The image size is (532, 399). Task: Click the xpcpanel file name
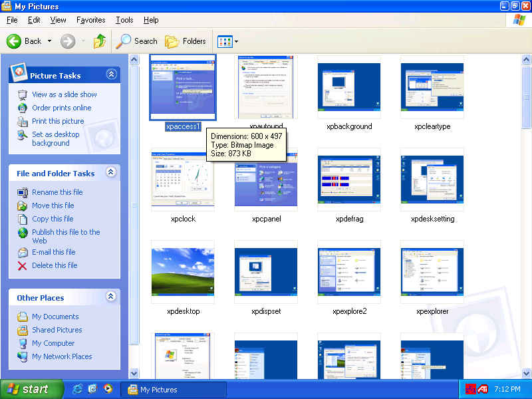pos(267,219)
